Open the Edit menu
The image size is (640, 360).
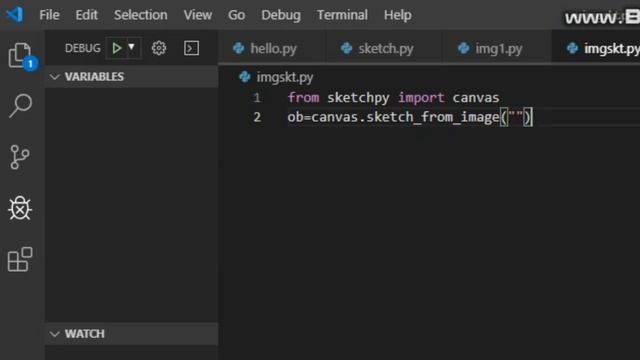87,15
